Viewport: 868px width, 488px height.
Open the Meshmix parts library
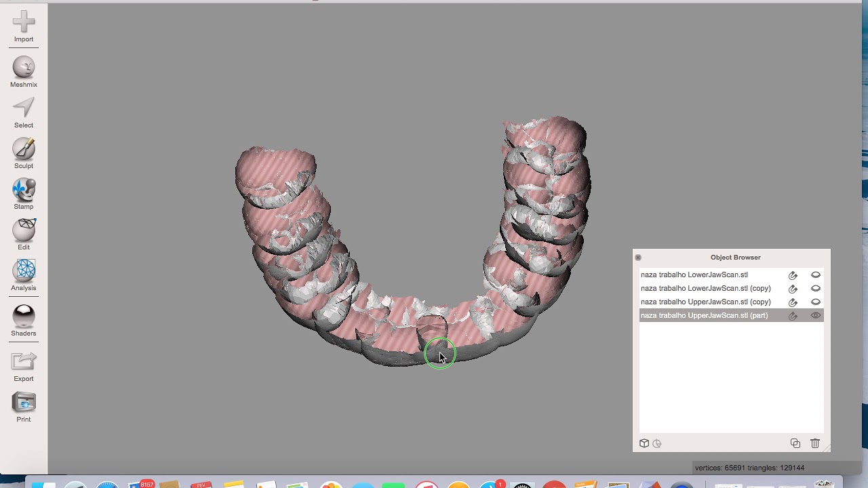tap(24, 72)
